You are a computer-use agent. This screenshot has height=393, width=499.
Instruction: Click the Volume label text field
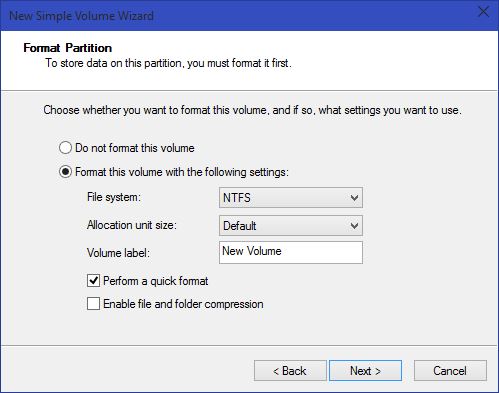[291, 252]
